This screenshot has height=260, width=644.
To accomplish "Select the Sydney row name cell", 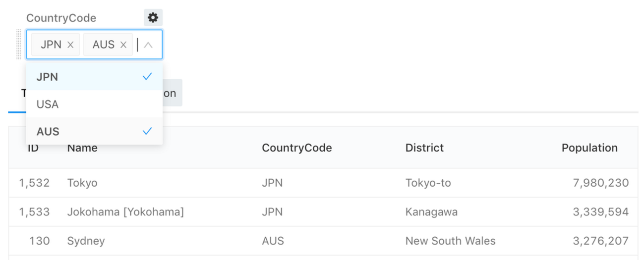I will [x=86, y=241].
